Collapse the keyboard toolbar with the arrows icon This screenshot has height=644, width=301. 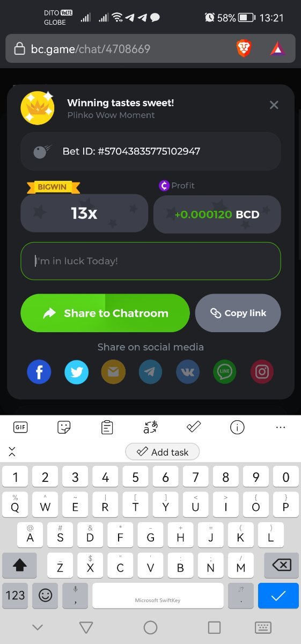(12, 452)
